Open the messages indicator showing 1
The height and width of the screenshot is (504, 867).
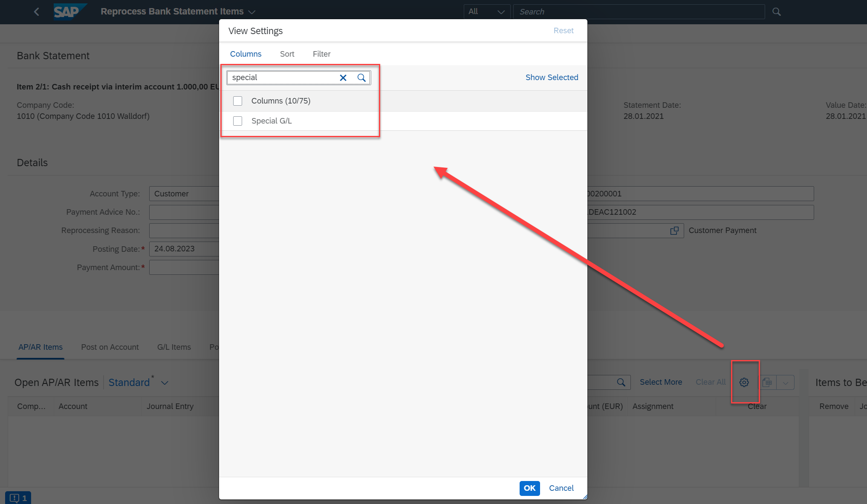18,498
